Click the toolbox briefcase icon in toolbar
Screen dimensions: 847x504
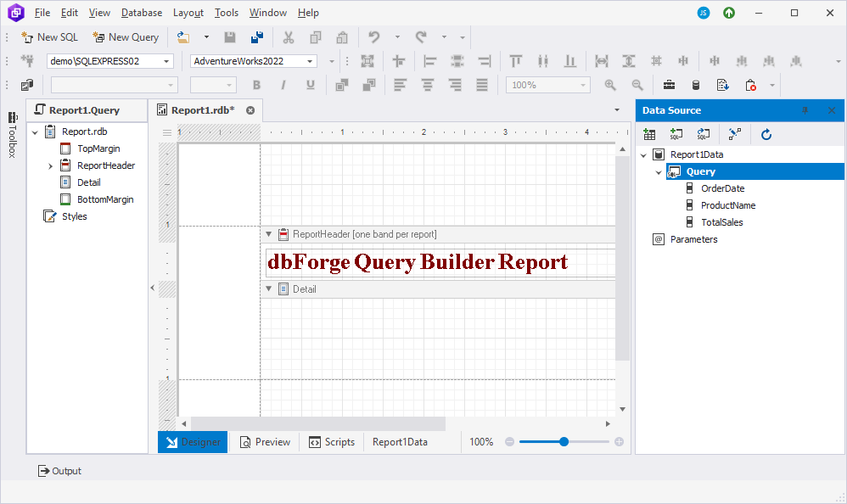click(669, 85)
